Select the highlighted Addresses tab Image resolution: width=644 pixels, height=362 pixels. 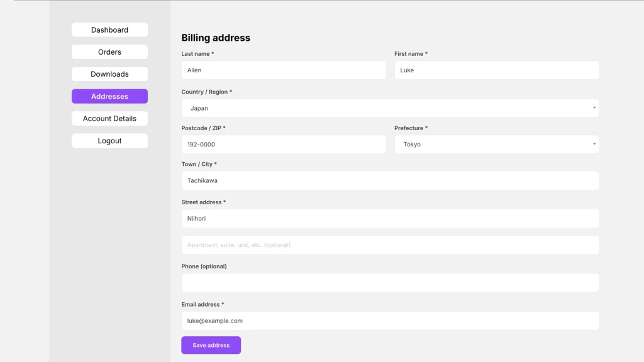point(109,96)
